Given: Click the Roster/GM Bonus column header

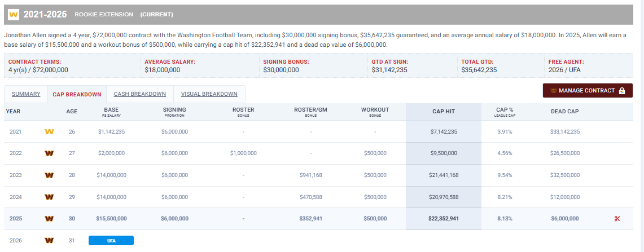Looking at the screenshot, I should click(311, 112).
